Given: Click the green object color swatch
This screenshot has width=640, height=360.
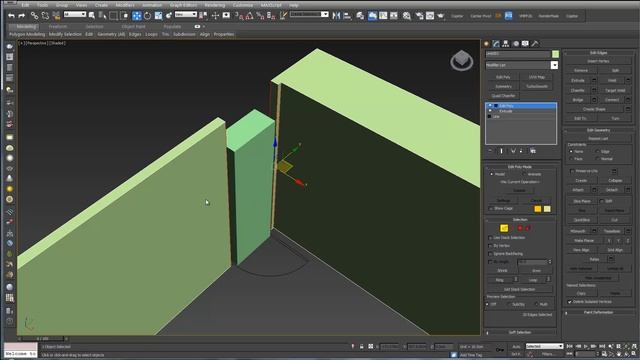Looking at the screenshot, I should [555, 54].
